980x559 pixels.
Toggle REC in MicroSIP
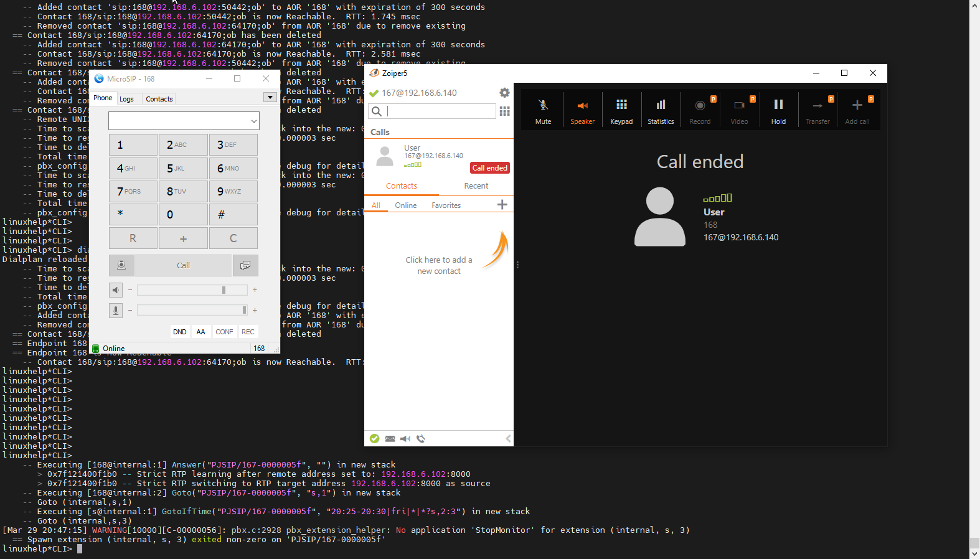click(248, 332)
